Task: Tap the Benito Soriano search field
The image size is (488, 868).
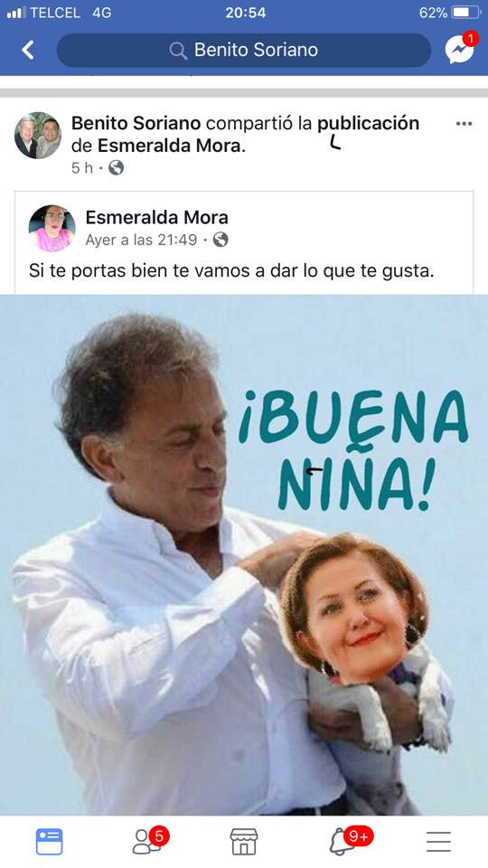Action: coord(244,51)
